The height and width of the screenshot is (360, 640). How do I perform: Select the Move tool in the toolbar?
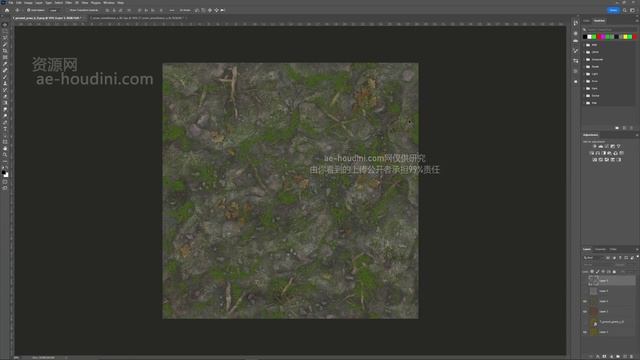[5, 24]
